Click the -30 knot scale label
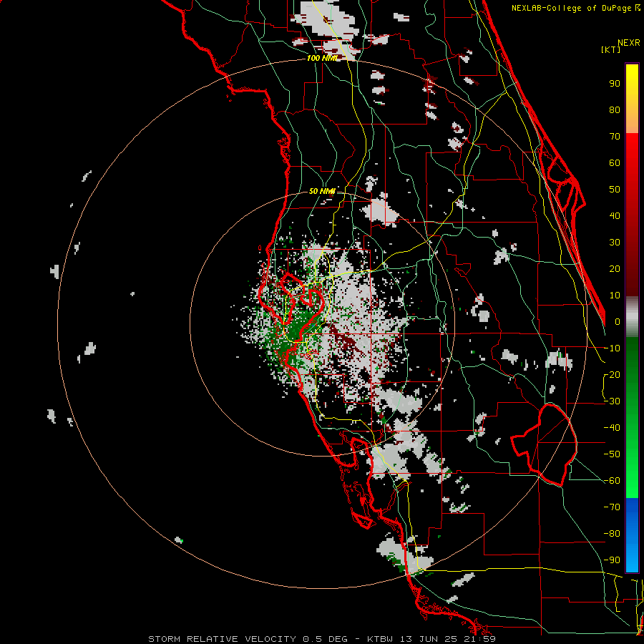 pos(612,401)
